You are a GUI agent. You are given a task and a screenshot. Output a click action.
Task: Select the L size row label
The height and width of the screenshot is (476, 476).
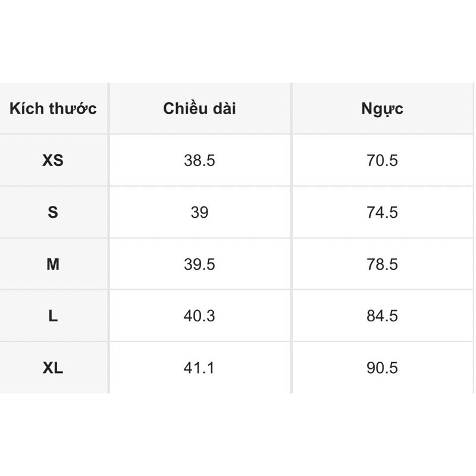(x=53, y=316)
